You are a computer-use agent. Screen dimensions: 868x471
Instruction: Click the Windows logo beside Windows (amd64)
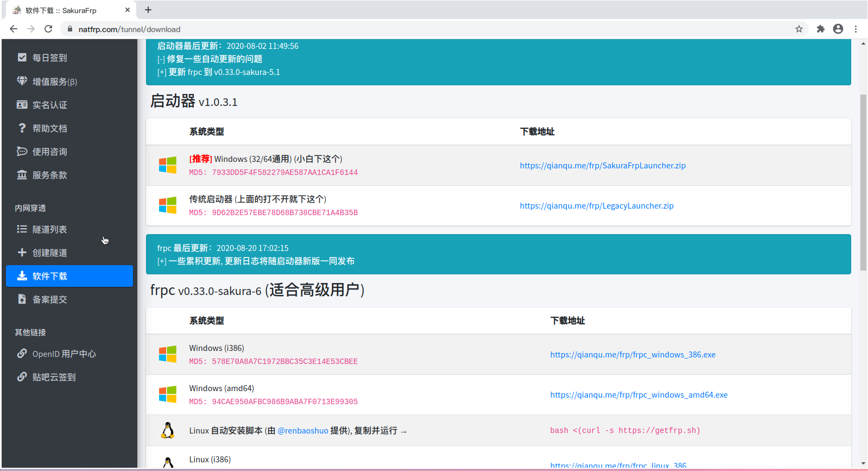[x=168, y=394]
